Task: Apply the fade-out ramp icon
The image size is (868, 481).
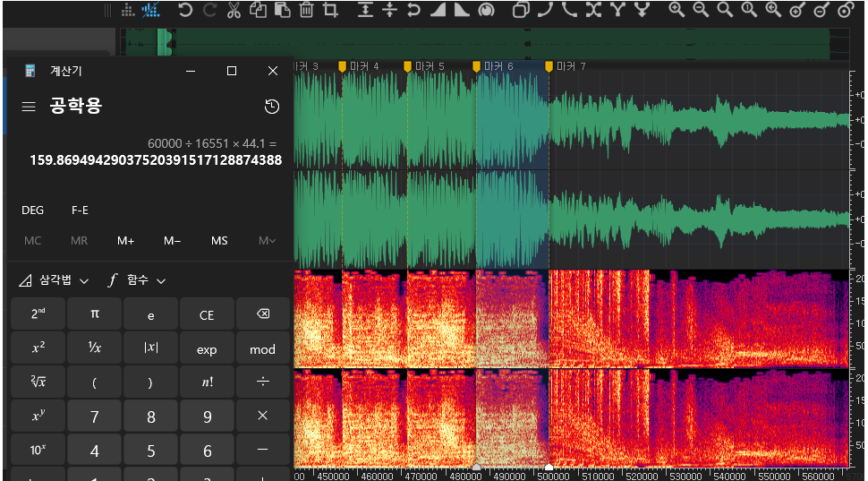Action: (462, 10)
